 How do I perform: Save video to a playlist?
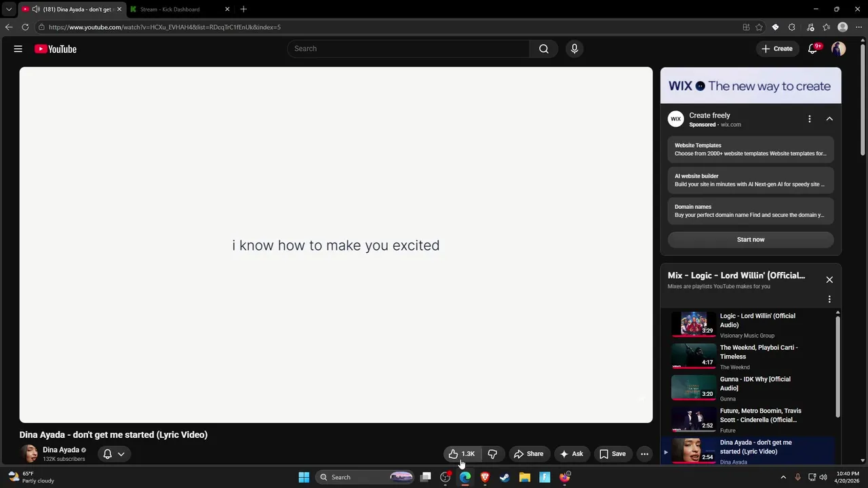pyautogui.click(x=612, y=454)
